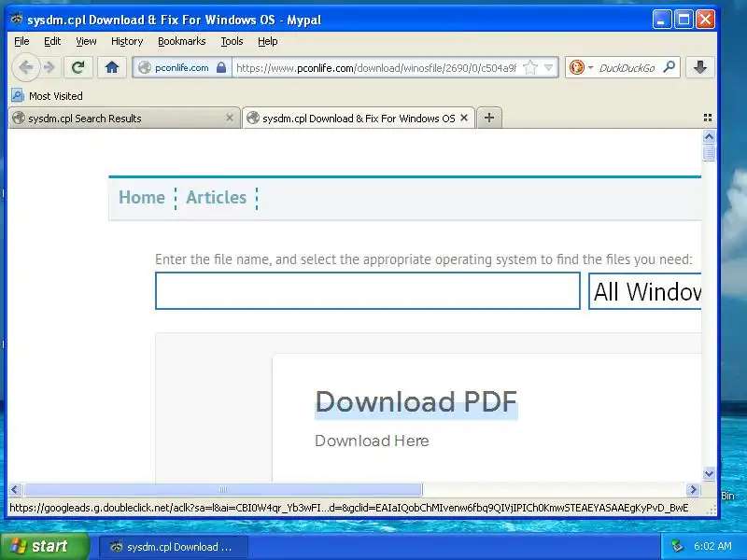Click the vertical scrollbar down arrow
Viewport: 747px width, 560px height.
pos(709,473)
